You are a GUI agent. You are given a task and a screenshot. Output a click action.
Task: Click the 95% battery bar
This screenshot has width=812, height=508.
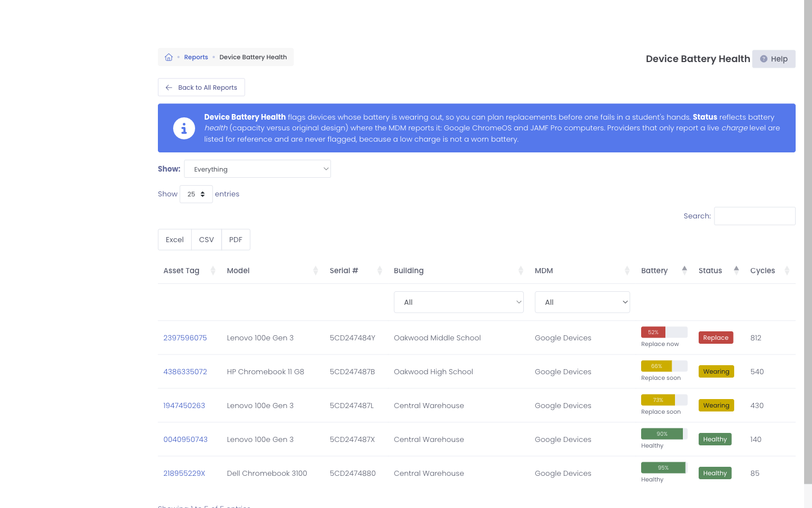point(664,468)
